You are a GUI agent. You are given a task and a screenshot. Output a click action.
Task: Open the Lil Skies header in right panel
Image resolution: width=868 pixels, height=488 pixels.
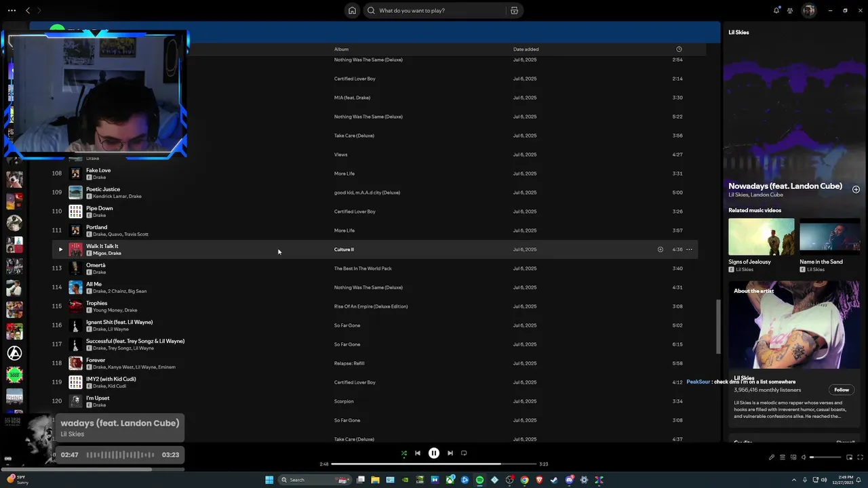[x=738, y=32]
